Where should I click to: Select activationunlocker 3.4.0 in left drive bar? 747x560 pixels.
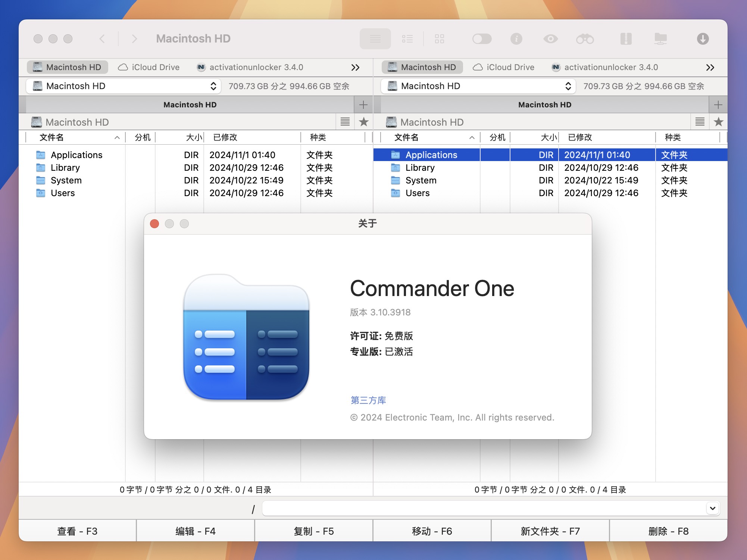pyautogui.click(x=250, y=67)
